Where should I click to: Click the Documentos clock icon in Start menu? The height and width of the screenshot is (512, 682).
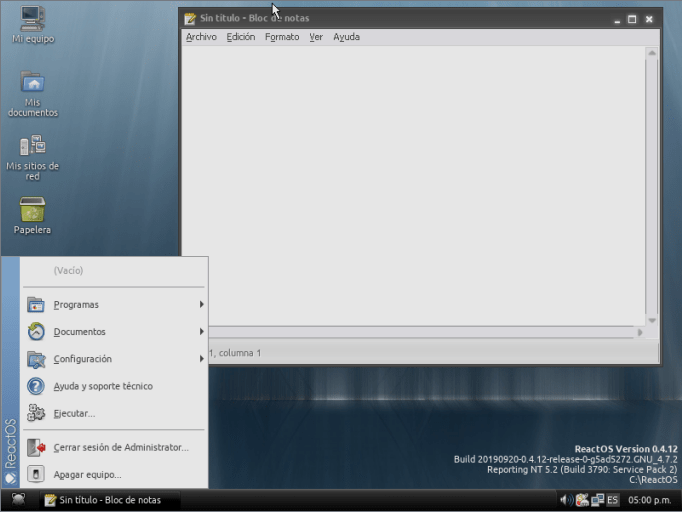pyautogui.click(x=36, y=331)
